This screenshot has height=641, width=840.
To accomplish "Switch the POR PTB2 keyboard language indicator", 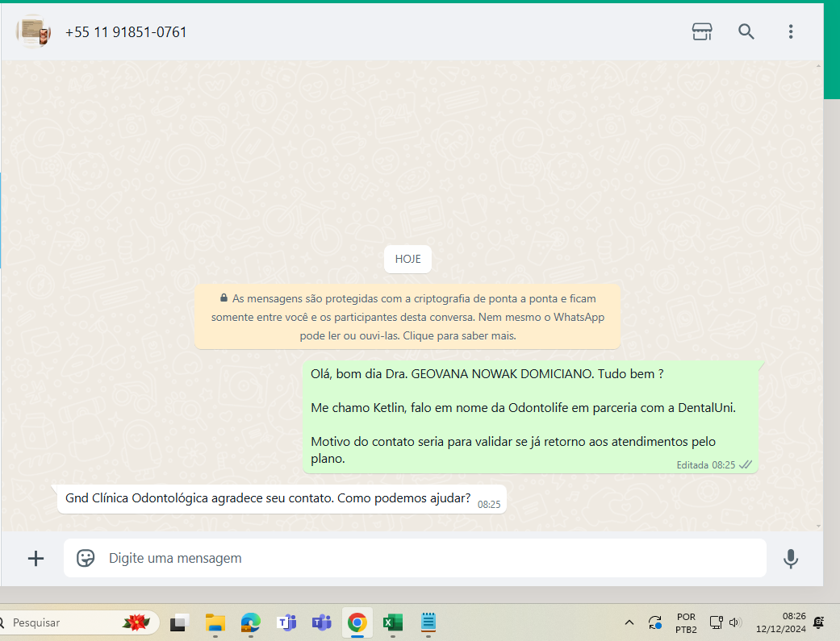I will tap(686, 622).
